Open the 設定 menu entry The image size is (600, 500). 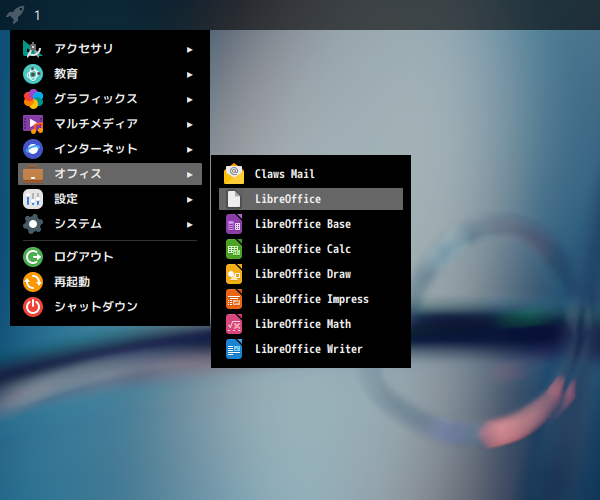[x=110, y=199]
